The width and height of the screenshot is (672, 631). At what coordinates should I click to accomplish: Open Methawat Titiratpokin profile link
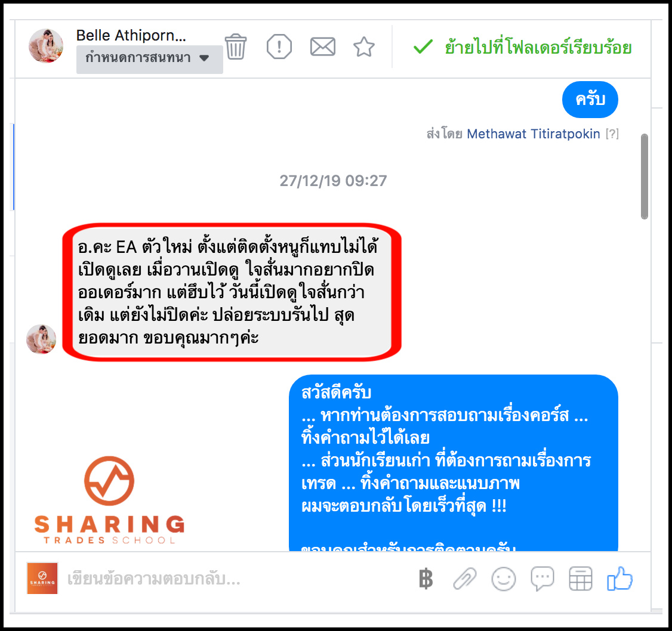tap(533, 134)
